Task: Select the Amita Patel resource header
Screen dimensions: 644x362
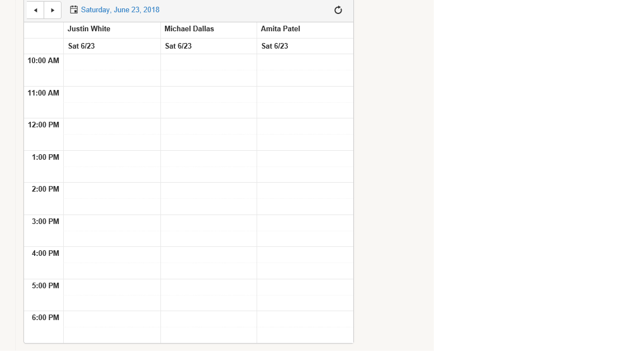Action: (x=280, y=29)
